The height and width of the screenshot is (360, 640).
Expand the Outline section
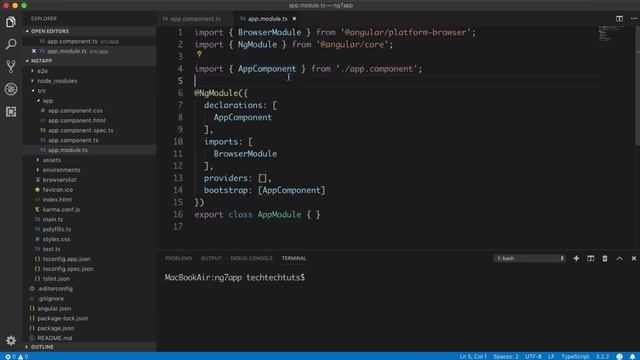pos(89,347)
